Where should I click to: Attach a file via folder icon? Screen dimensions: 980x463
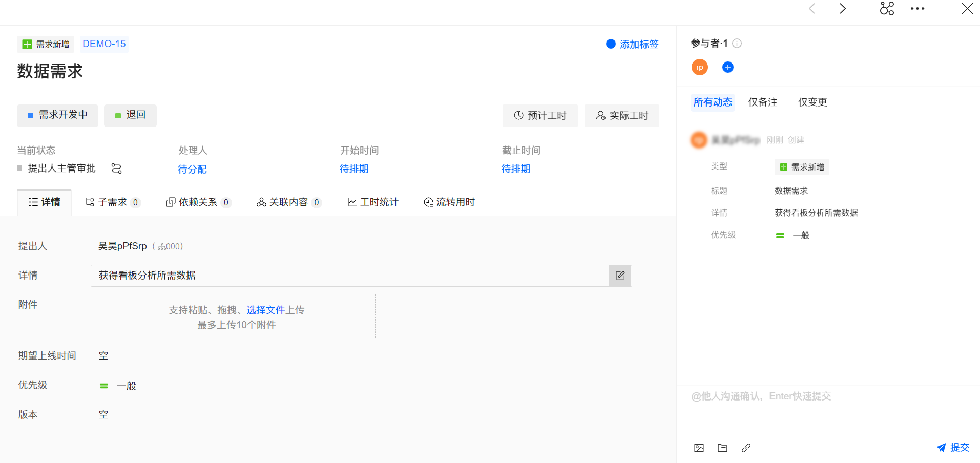(x=722, y=448)
